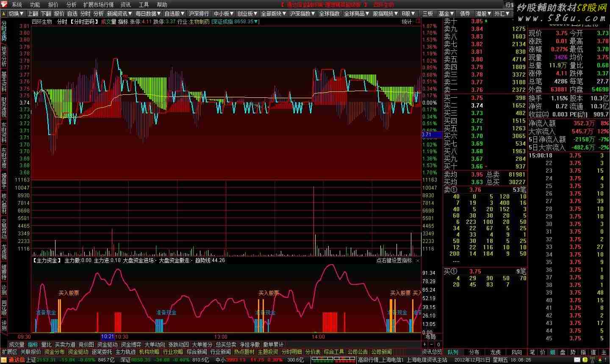Expand the 沪深指数 dropdown
Viewport: 610px width, 364px height.
303,14
